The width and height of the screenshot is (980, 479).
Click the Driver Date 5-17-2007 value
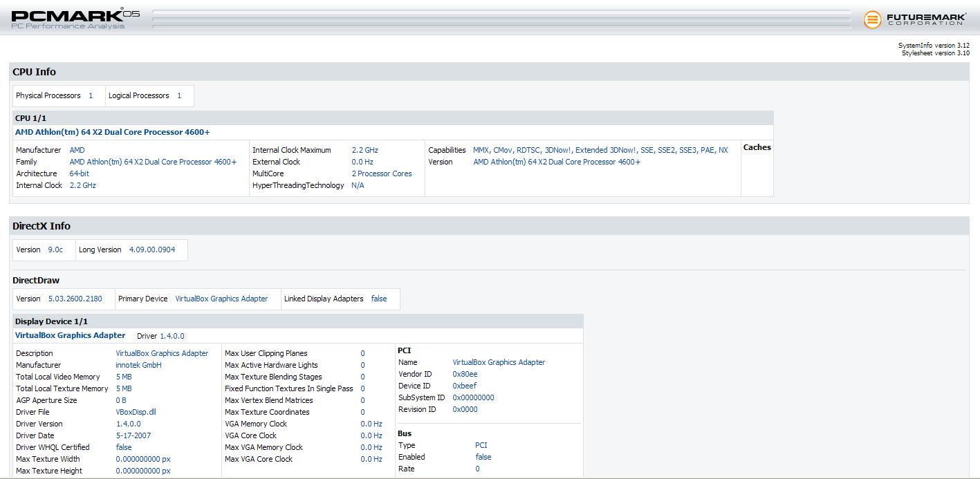pyautogui.click(x=133, y=435)
